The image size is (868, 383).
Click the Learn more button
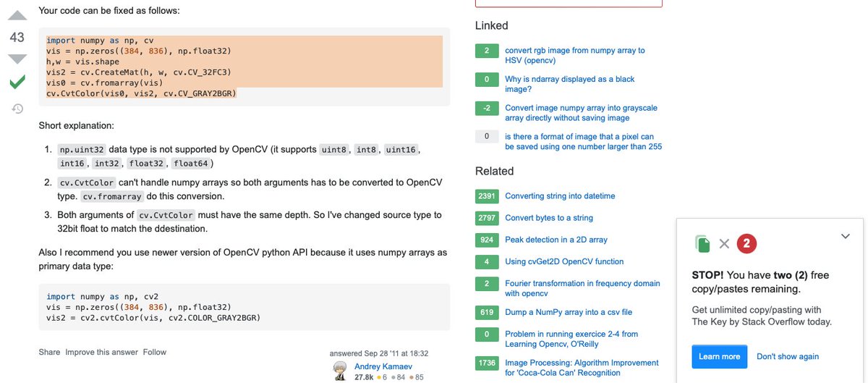[x=719, y=356]
